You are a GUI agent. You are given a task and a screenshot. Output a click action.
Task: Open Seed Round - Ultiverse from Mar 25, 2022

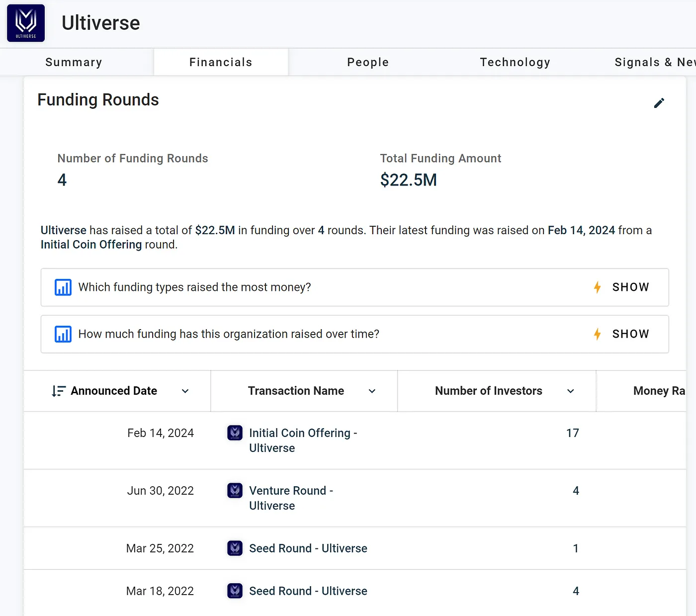[308, 548]
